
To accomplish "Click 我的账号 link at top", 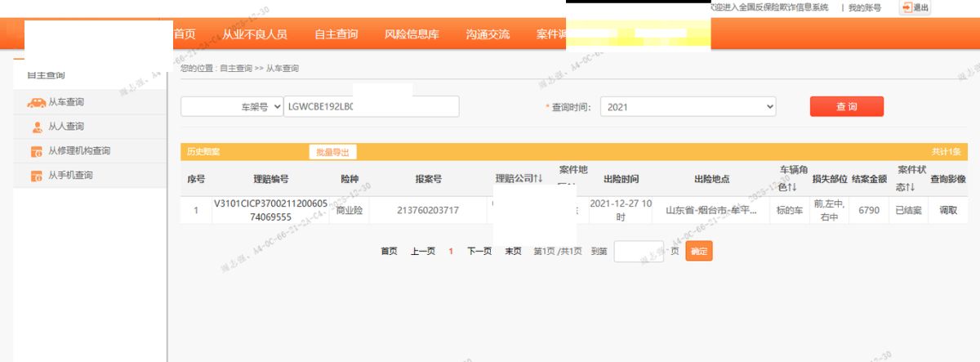I will [865, 7].
